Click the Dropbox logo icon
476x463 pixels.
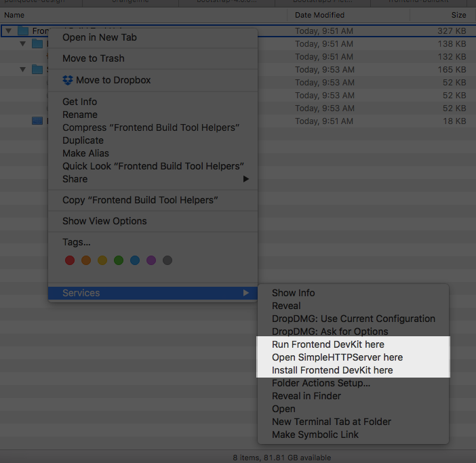point(67,80)
